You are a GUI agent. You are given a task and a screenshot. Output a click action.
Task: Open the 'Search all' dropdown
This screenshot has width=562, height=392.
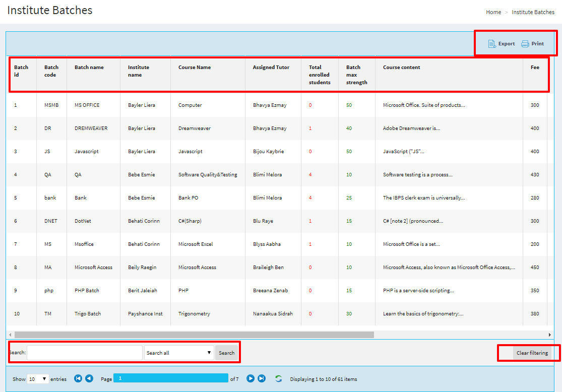[179, 353]
